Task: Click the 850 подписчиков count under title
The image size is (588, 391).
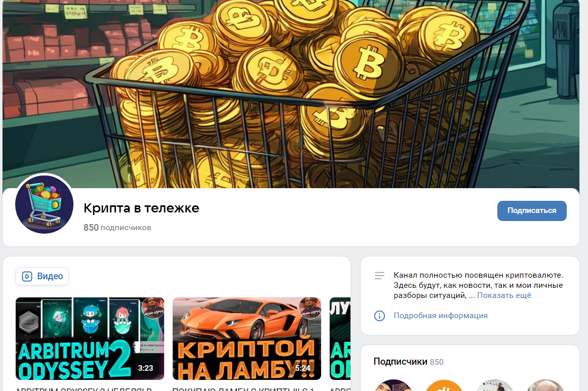Action: [x=117, y=227]
